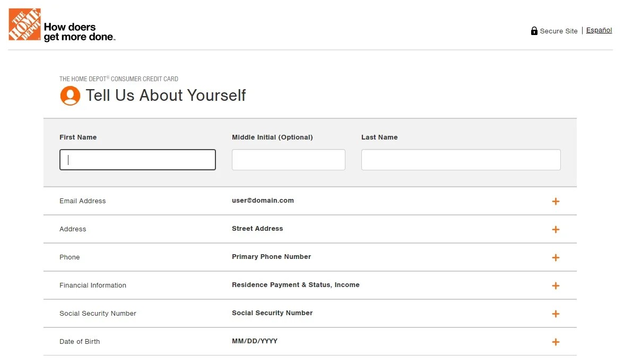Click the Last Name input field
Viewport: 624px width, 364px height.
461,160
